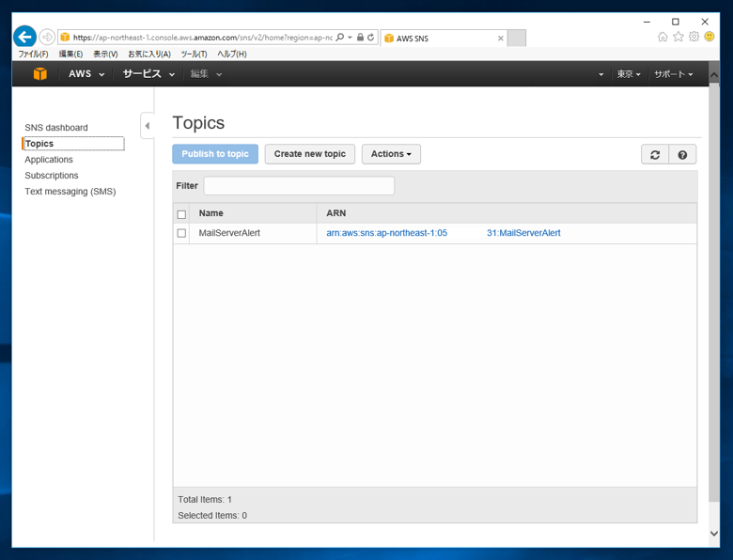Click the AWS orange cube logo
This screenshot has height=560, width=733.
[40, 74]
